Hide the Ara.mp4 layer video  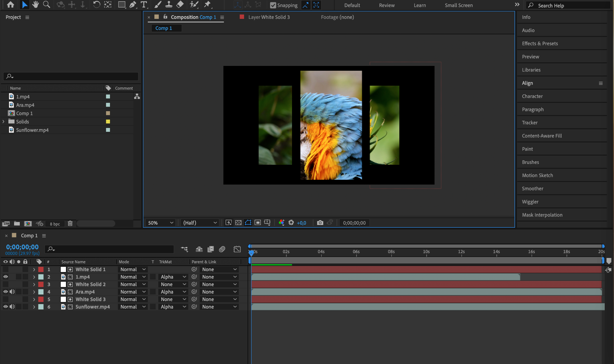5,292
